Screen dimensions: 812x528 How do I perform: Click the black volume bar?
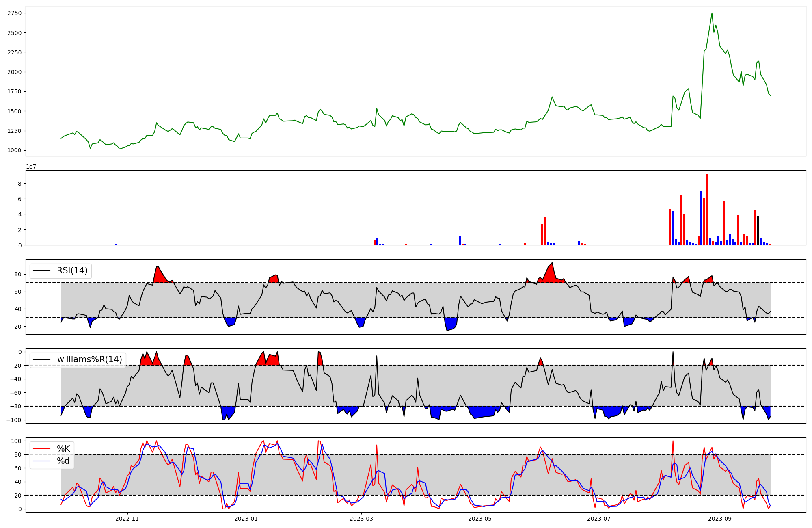coord(758,230)
